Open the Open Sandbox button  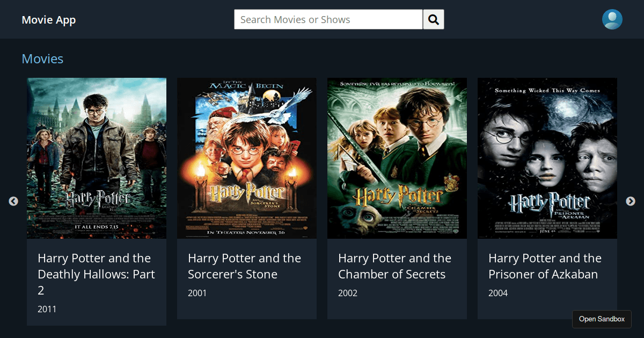(x=602, y=319)
